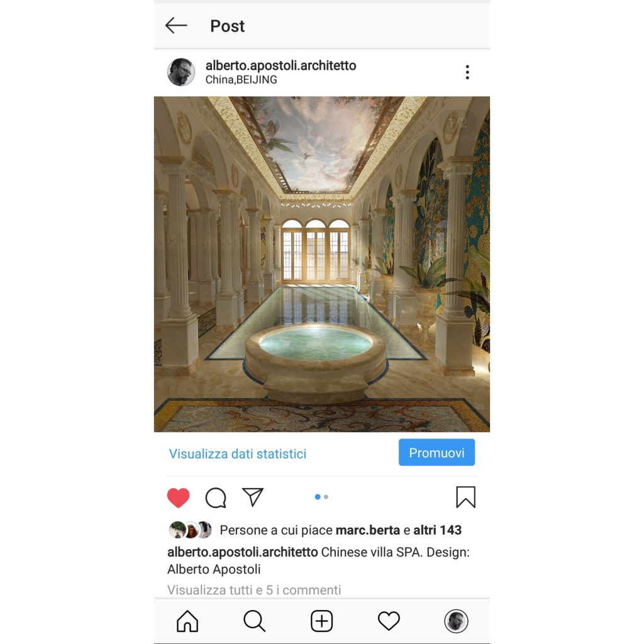Screen dimensions: 644x644
Task: Save post using the bookmark icon
Action: [466, 497]
